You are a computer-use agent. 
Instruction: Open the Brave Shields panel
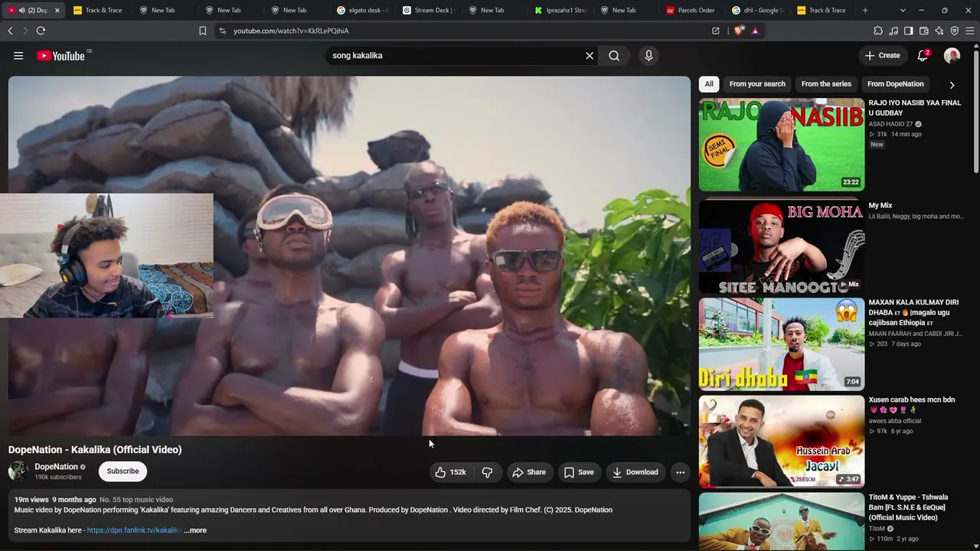click(x=738, y=31)
